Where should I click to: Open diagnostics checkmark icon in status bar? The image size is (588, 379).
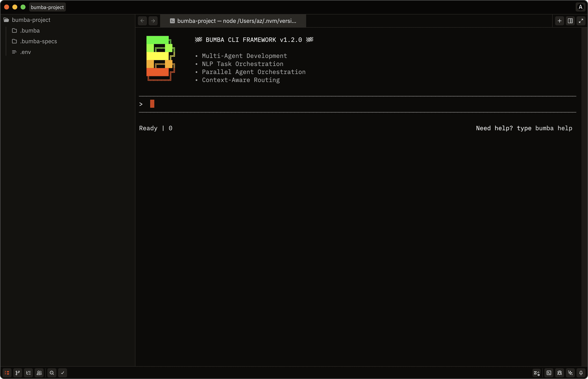click(62, 373)
